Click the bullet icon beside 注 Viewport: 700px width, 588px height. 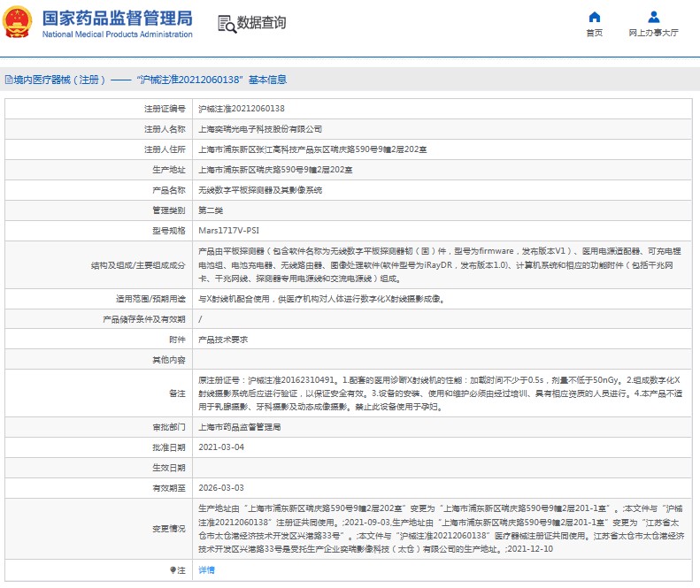[173, 570]
